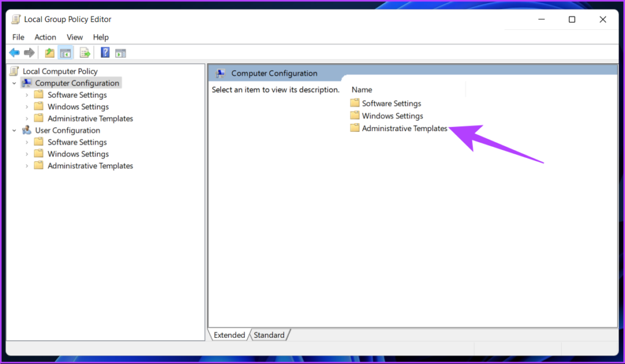Open the File menu
This screenshot has width=625, height=364.
(18, 37)
